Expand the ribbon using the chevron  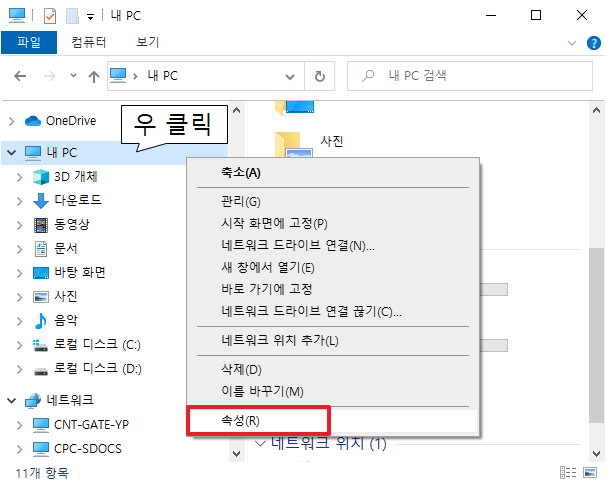[571, 43]
